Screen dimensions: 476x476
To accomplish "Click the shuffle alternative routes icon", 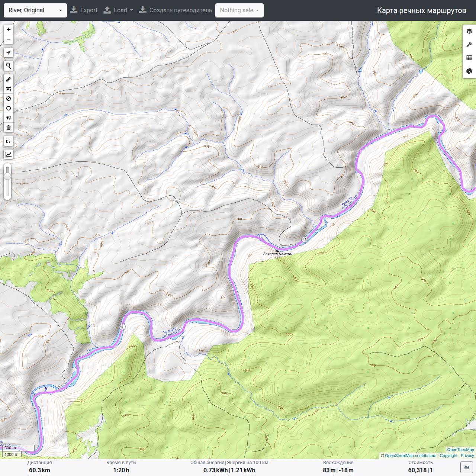I will click(9, 89).
